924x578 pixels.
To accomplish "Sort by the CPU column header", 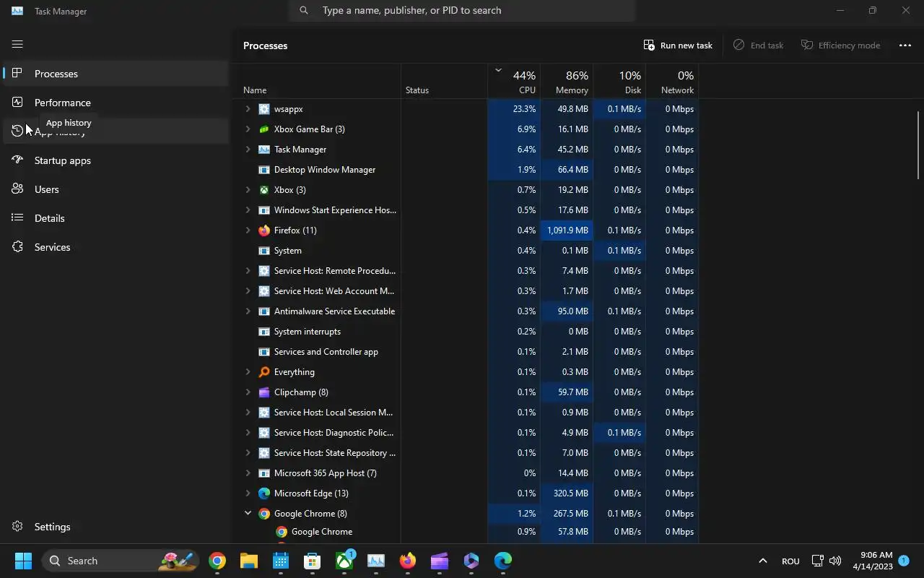I will 514,81.
